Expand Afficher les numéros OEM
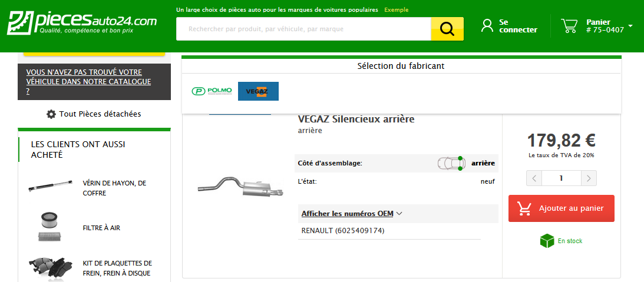This screenshot has width=644, height=282. (x=348, y=214)
